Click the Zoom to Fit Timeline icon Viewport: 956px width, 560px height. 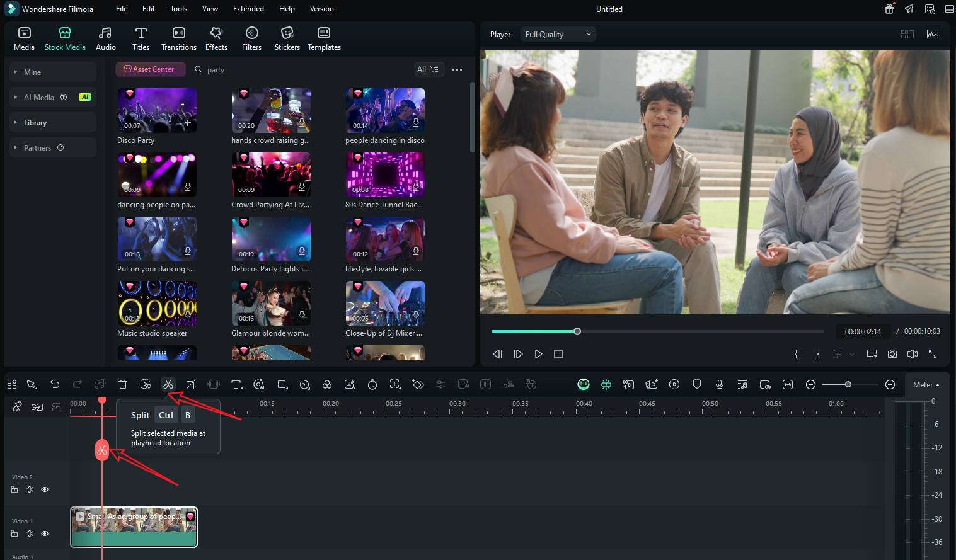pos(788,384)
